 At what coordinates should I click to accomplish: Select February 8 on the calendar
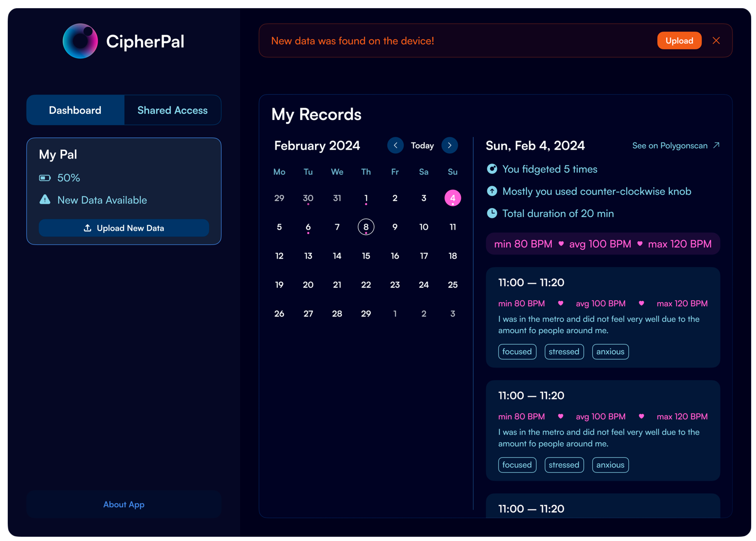coord(366,227)
